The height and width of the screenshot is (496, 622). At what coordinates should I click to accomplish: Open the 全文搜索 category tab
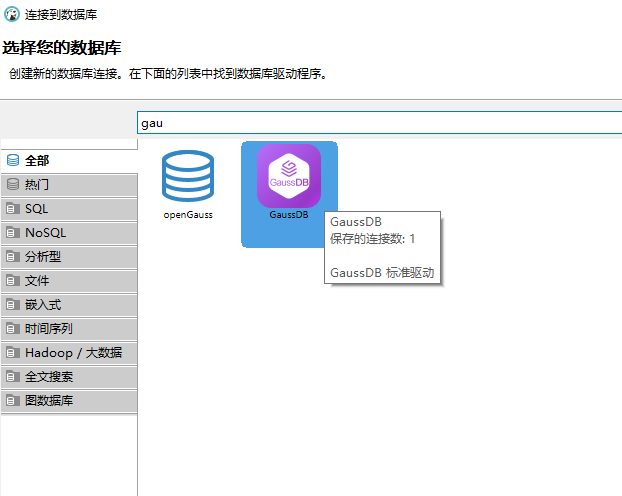pyautogui.click(x=69, y=377)
